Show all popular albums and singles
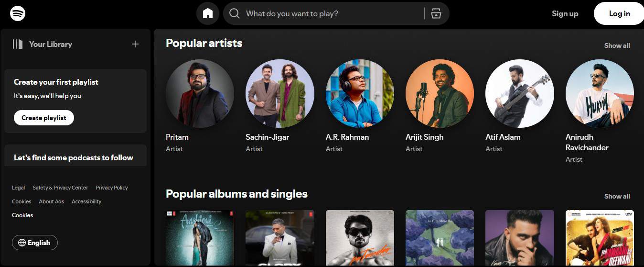The height and width of the screenshot is (267, 644). pos(617,196)
